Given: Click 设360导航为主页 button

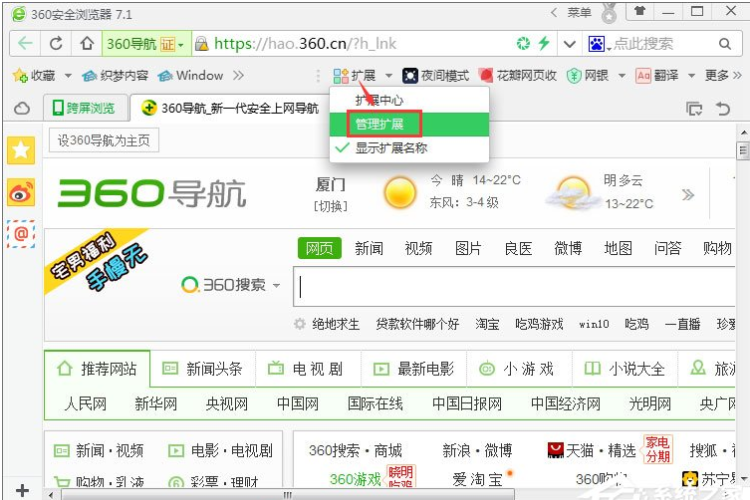Looking at the screenshot, I should click(104, 141).
